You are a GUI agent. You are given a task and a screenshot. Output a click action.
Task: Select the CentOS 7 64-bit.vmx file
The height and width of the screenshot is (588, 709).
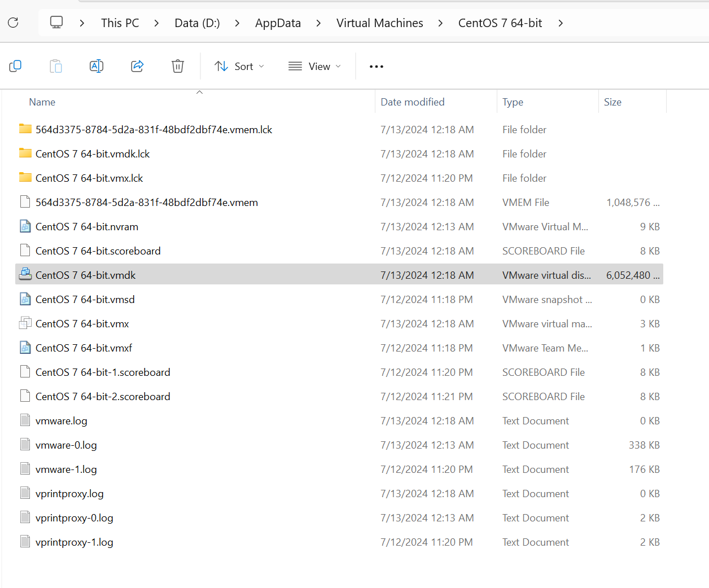coord(82,324)
